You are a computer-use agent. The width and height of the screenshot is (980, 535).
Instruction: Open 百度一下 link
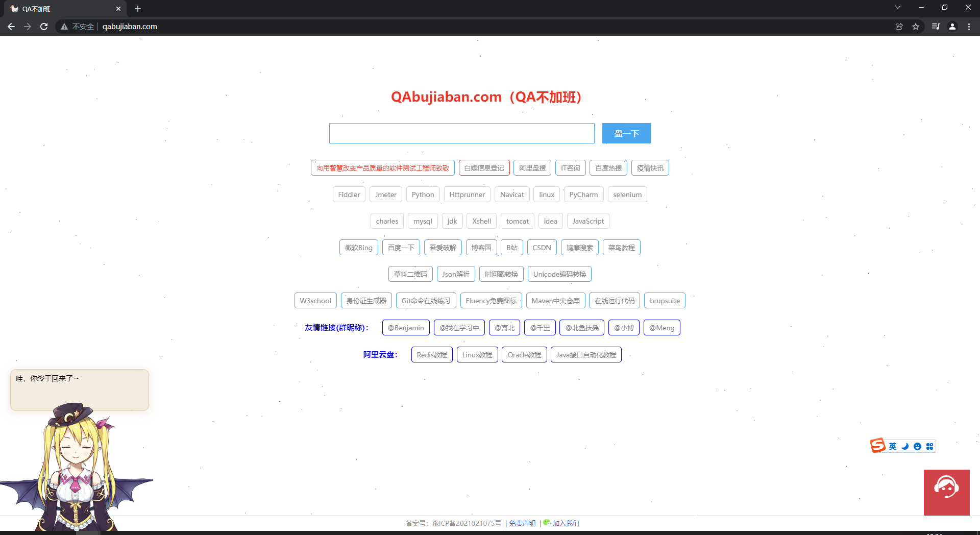[x=401, y=248]
